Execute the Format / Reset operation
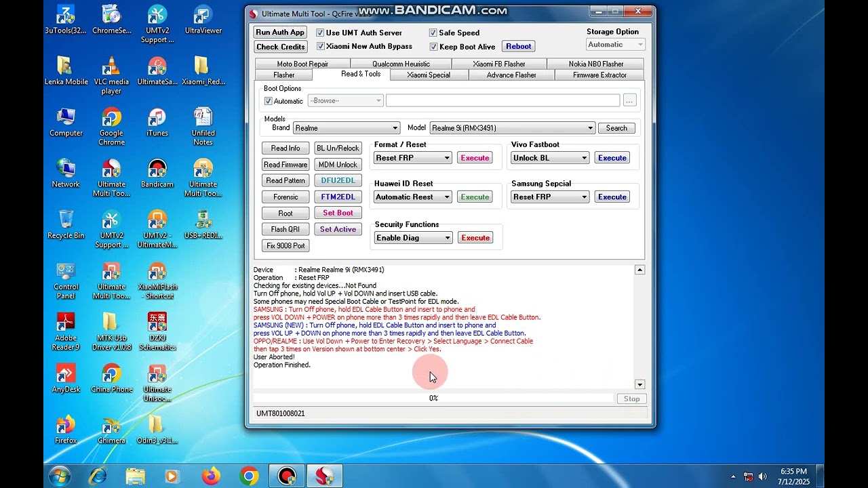 [x=475, y=158]
